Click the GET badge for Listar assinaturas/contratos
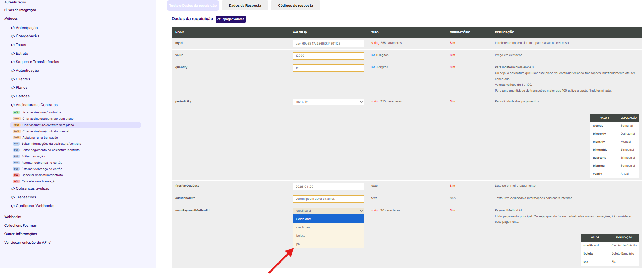Viewport: 644px width, 274px height. click(16, 112)
